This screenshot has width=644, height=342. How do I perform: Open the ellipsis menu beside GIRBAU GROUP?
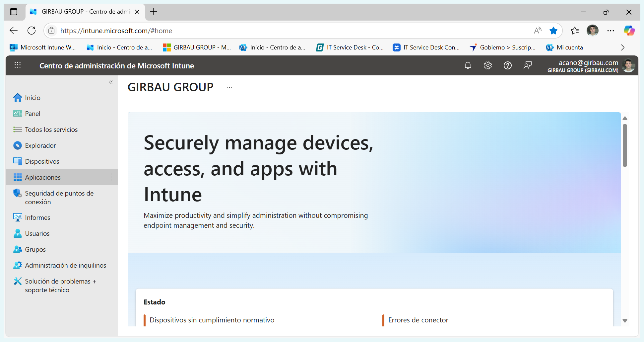pos(229,87)
